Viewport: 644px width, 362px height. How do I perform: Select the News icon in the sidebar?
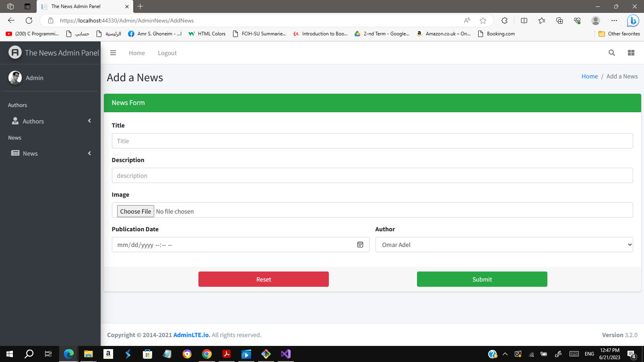pyautogui.click(x=15, y=153)
